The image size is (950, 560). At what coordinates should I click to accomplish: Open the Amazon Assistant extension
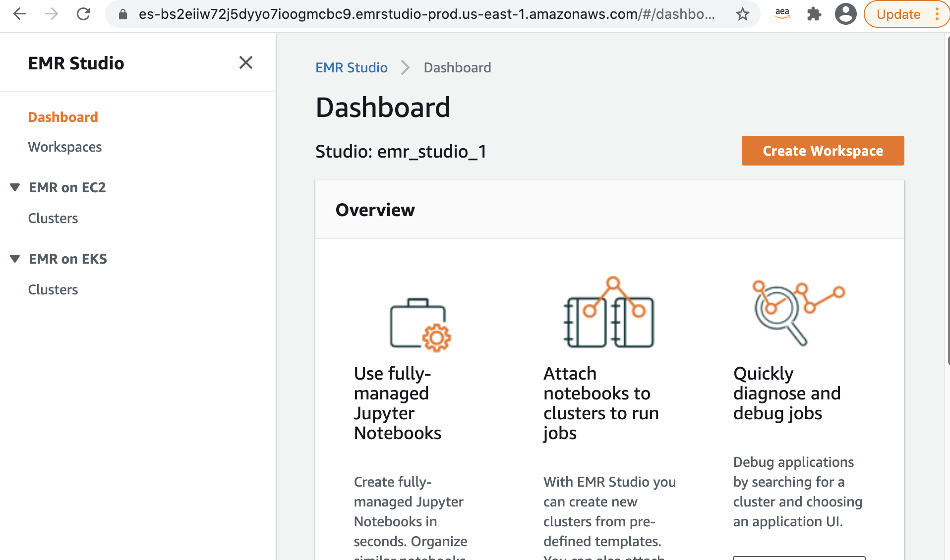[x=782, y=14]
